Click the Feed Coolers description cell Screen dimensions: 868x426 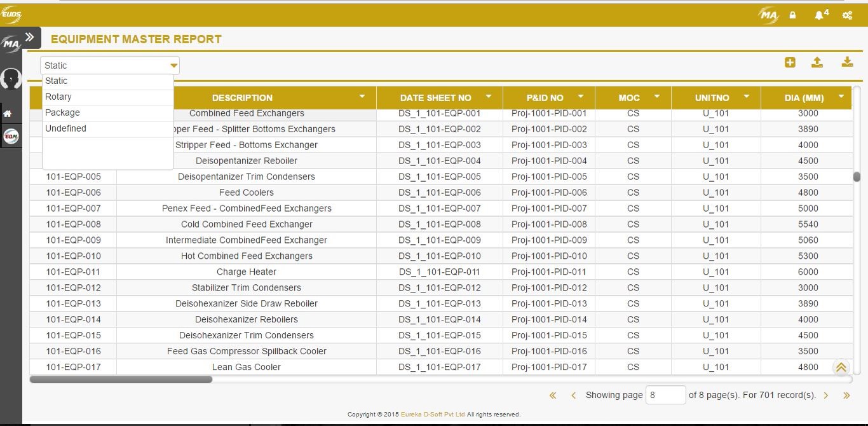coord(247,193)
